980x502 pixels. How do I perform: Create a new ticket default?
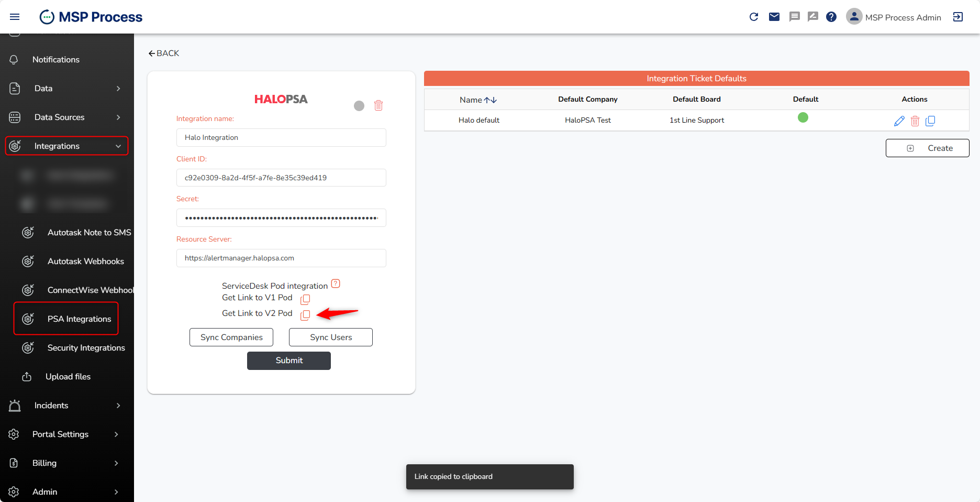tap(928, 148)
